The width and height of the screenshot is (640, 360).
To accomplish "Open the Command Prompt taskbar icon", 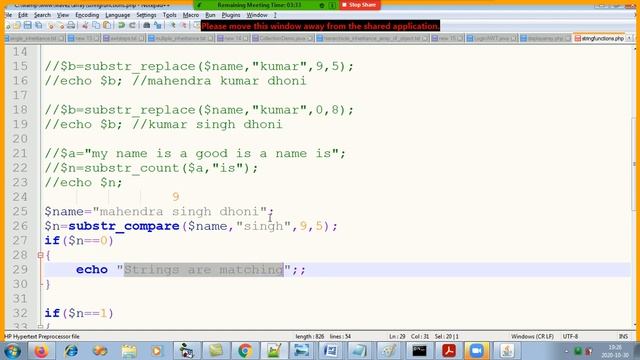I will tap(419, 351).
